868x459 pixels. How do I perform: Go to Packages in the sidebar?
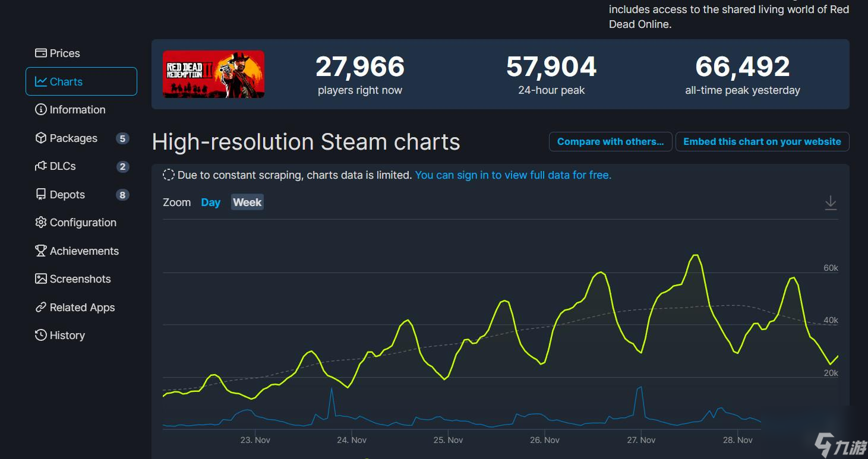click(81, 138)
